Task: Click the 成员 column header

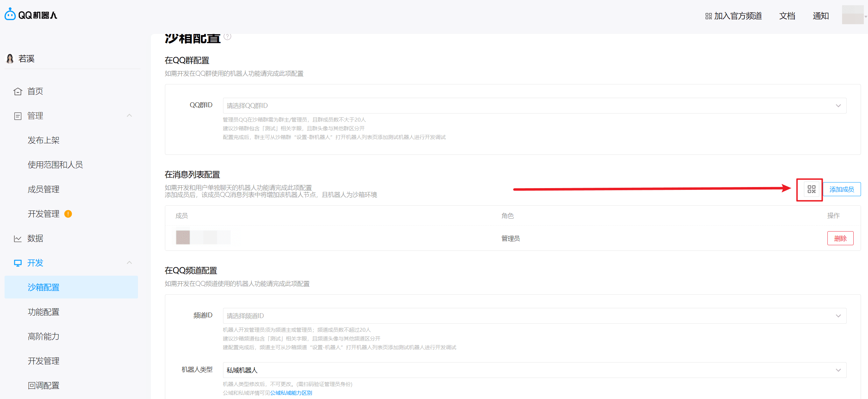Action: [182, 216]
